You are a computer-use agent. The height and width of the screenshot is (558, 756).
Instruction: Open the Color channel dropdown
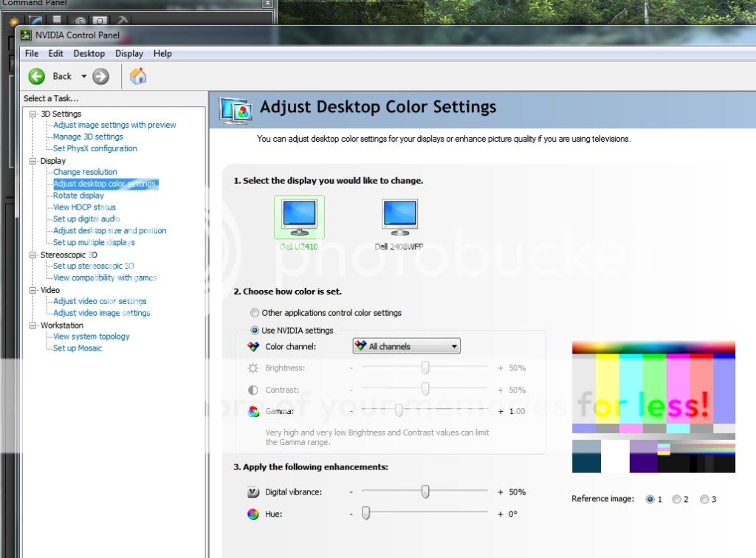click(x=406, y=346)
